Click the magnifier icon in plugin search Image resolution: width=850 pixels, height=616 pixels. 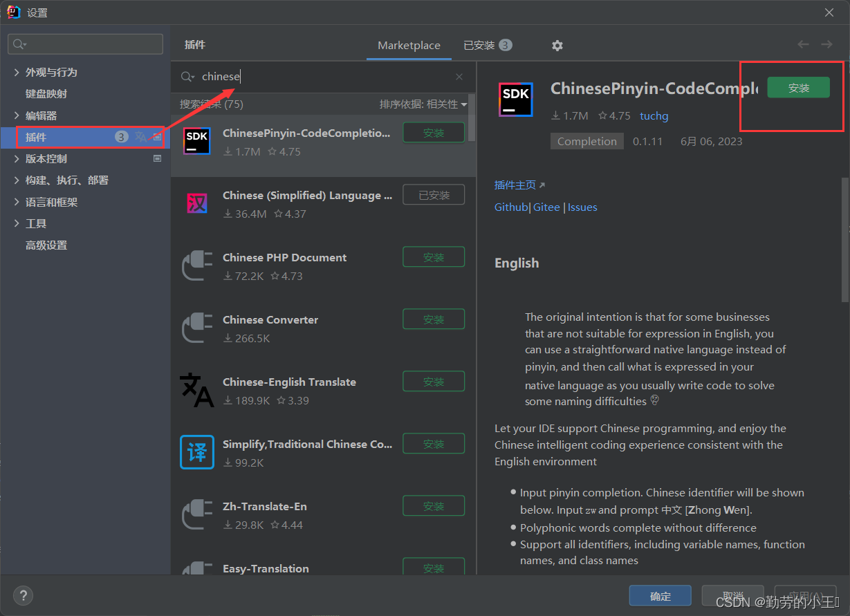tap(187, 77)
